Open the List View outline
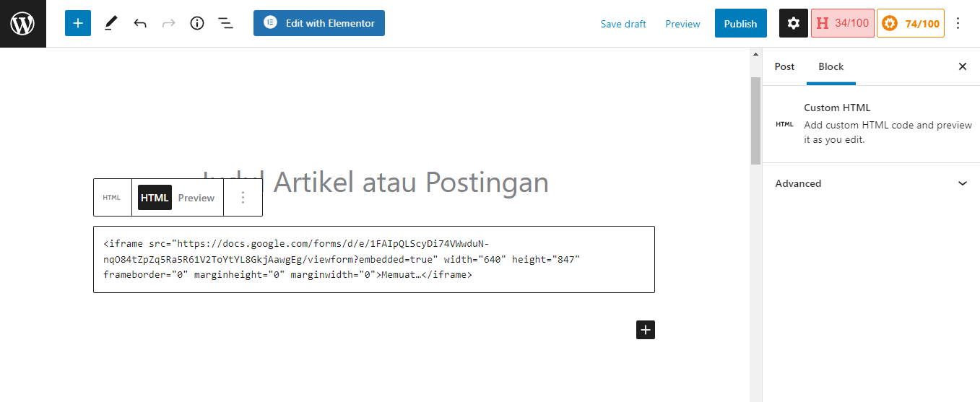The image size is (980, 402). tap(226, 23)
